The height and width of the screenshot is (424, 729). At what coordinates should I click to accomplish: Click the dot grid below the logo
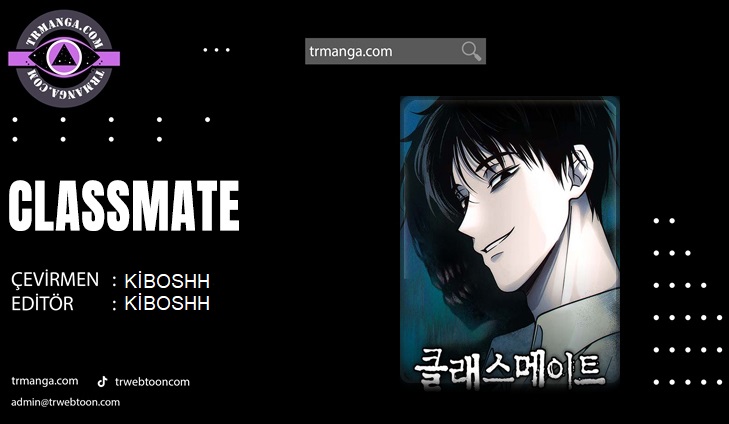click(111, 129)
